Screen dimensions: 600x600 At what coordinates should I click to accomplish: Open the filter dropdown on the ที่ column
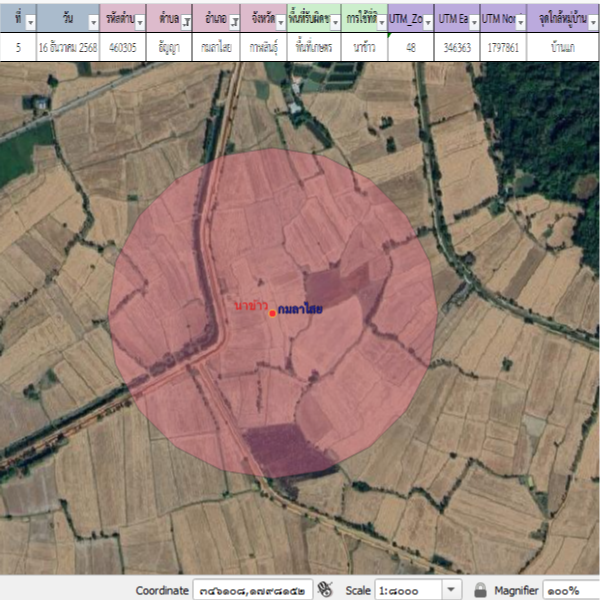[x=30, y=21]
